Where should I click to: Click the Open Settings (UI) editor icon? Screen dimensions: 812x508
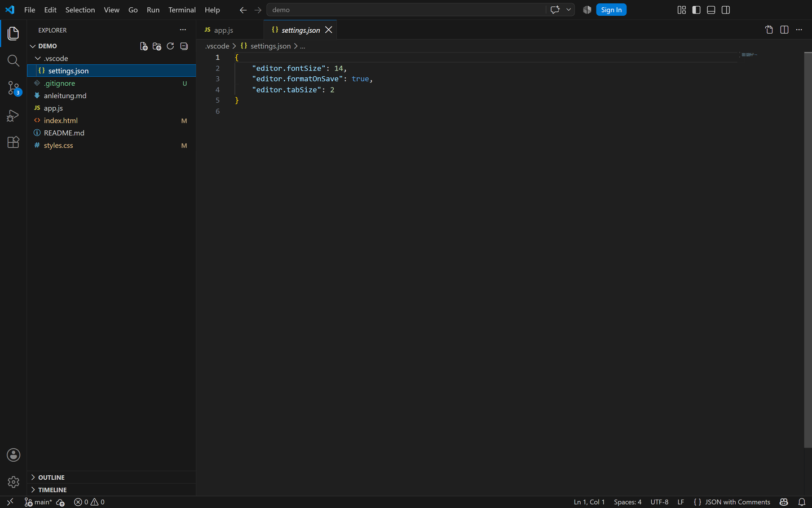point(769,30)
